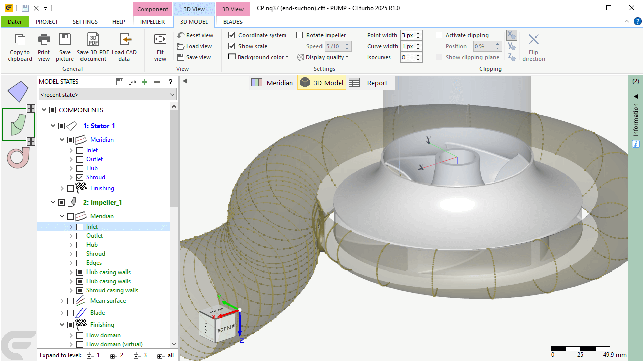The height and width of the screenshot is (362, 644).
Task: Click the Curve width input field
Action: 408,46
